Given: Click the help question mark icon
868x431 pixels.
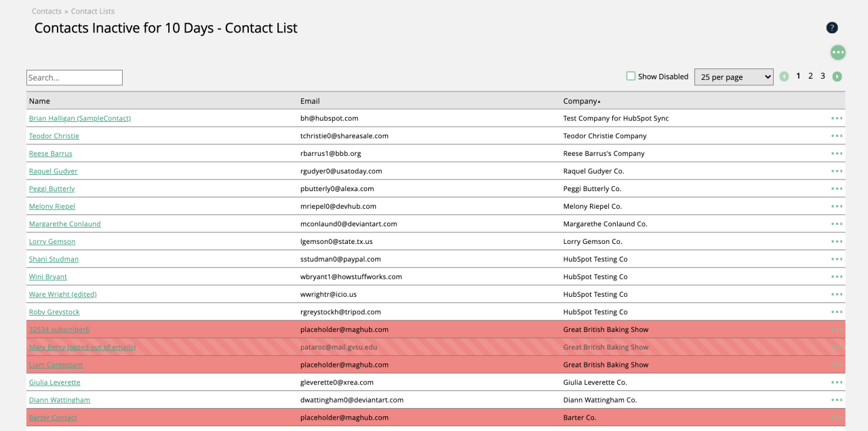Looking at the screenshot, I should [832, 28].
